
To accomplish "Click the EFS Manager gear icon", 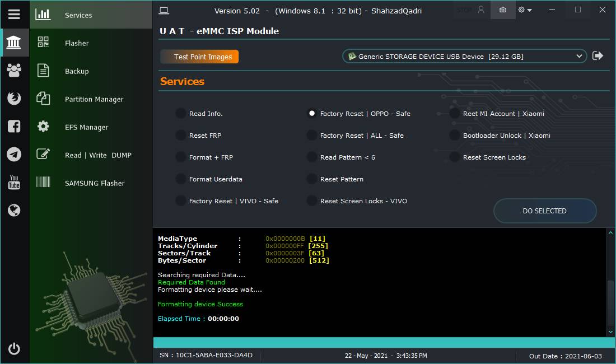I will (43, 126).
